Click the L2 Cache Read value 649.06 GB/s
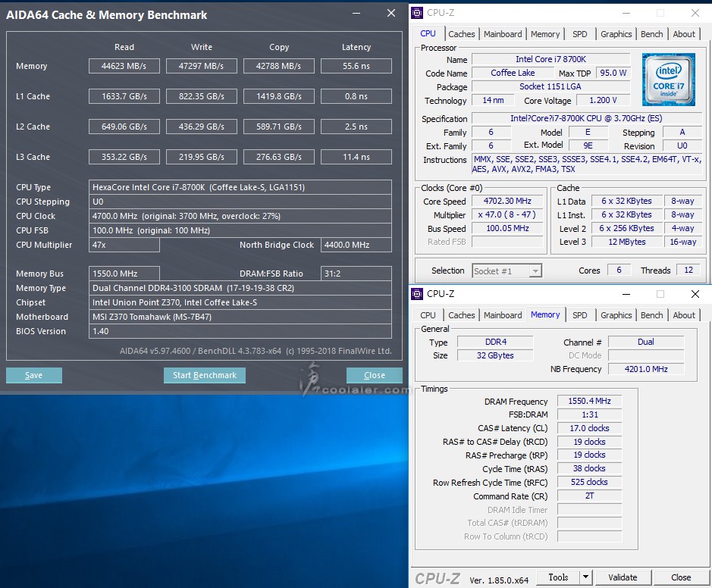The image size is (712, 588). pyautogui.click(x=124, y=127)
